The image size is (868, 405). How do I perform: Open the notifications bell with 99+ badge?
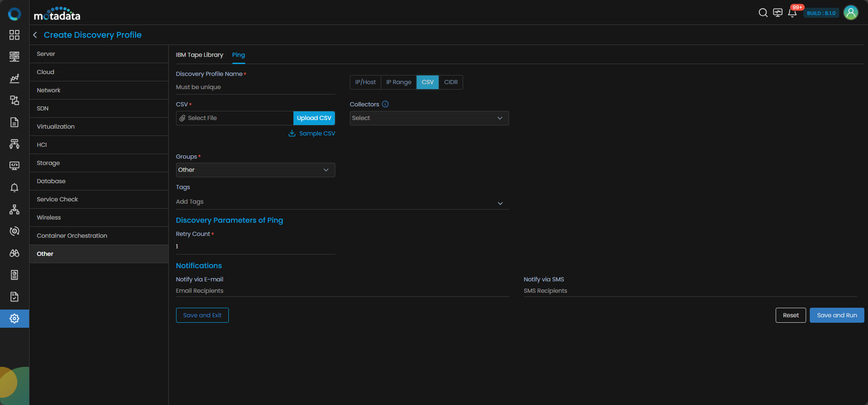coord(792,13)
